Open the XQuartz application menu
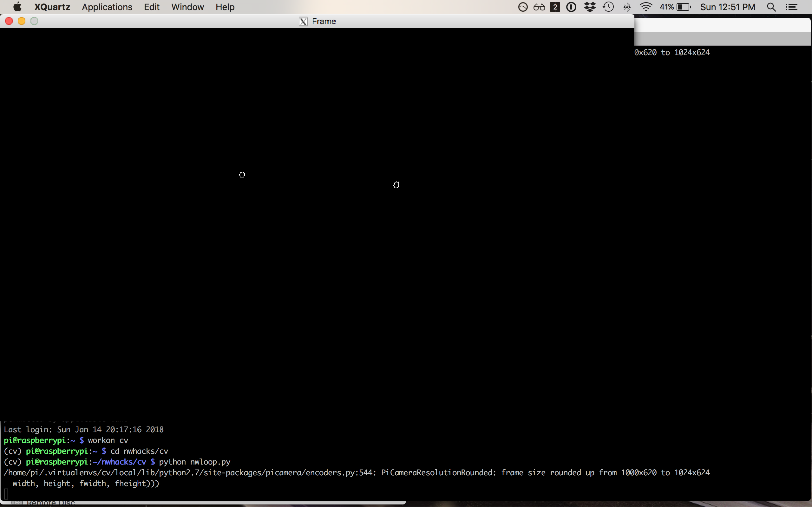This screenshot has height=507, width=812. pos(52,7)
